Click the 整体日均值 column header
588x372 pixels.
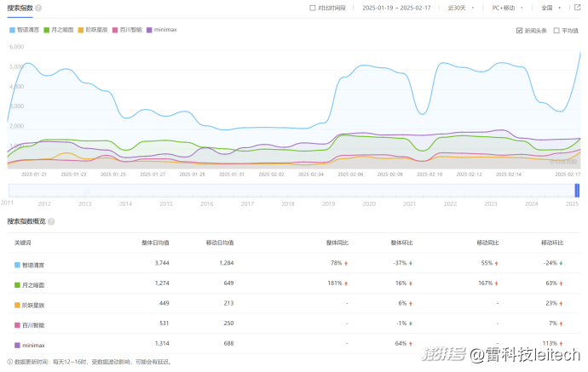(x=155, y=243)
